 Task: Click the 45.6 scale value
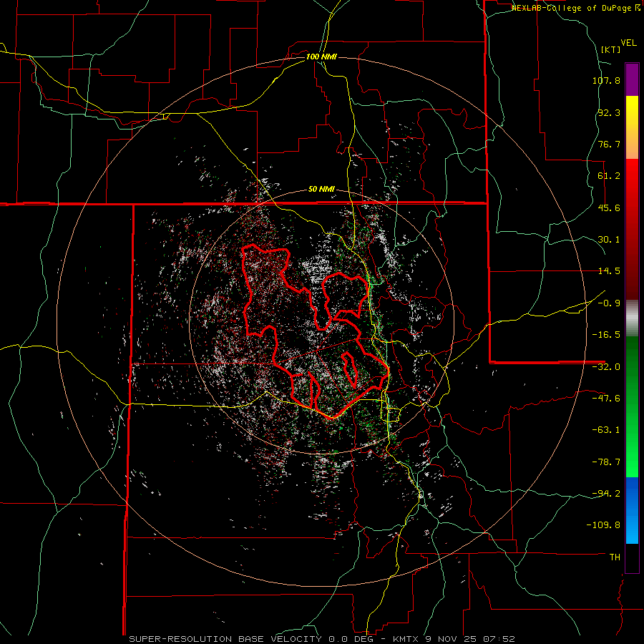(609, 208)
